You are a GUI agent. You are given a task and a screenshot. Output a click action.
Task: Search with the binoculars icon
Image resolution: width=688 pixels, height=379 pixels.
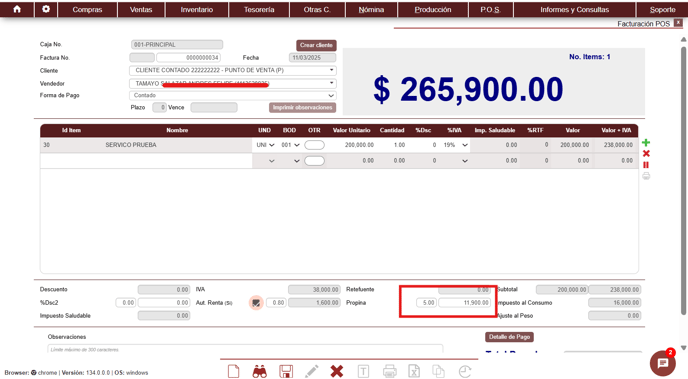click(260, 372)
